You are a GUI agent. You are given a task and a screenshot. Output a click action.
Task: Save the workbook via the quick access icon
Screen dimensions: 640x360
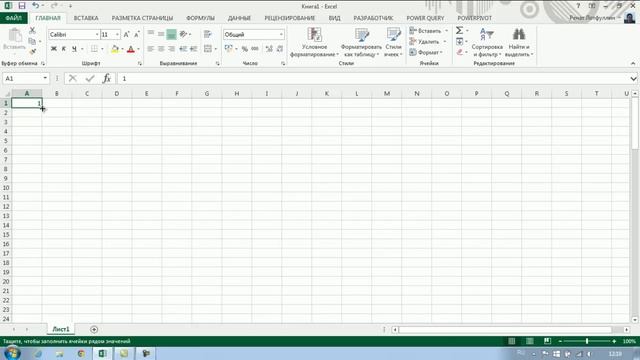[22, 6]
